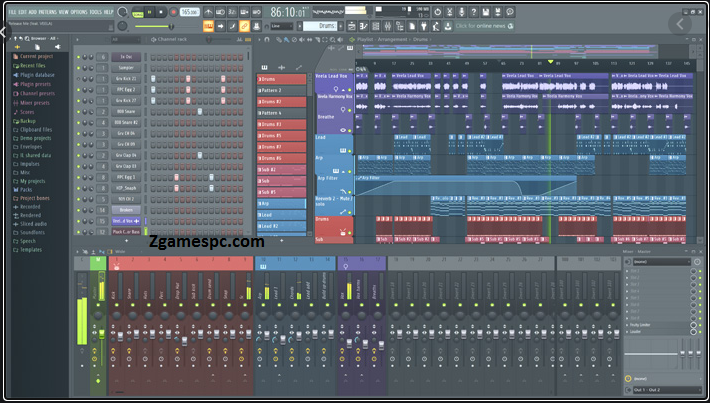Toggle the Grv Kick 21 channel LED
The height and width of the screenshot is (403, 710).
[78, 79]
